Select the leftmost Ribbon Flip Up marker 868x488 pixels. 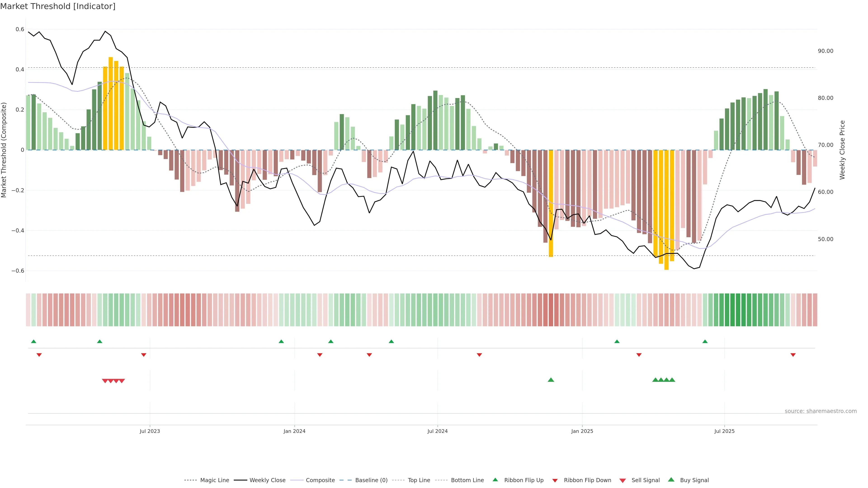33,342
